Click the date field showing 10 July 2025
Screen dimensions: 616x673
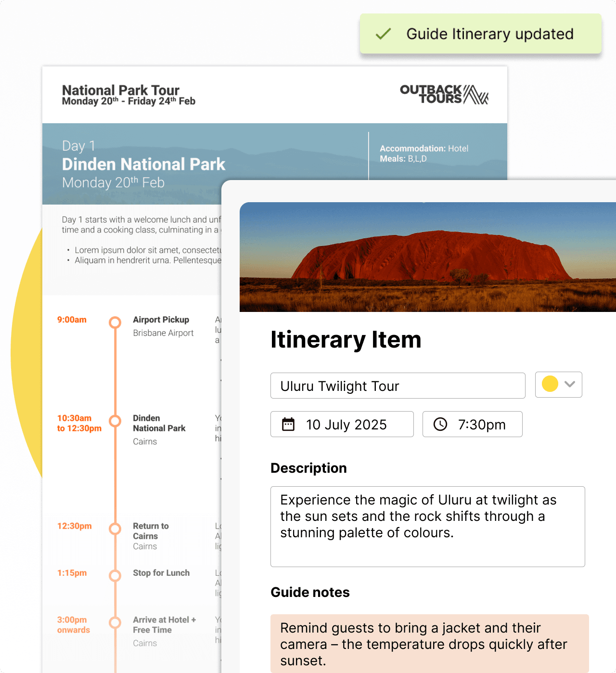coord(342,424)
